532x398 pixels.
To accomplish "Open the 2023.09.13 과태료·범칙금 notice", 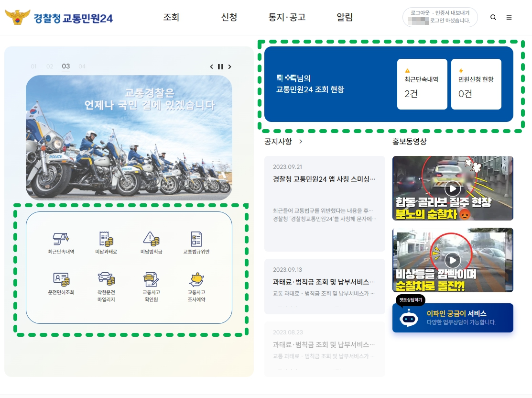I will pyautogui.click(x=325, y=286).
